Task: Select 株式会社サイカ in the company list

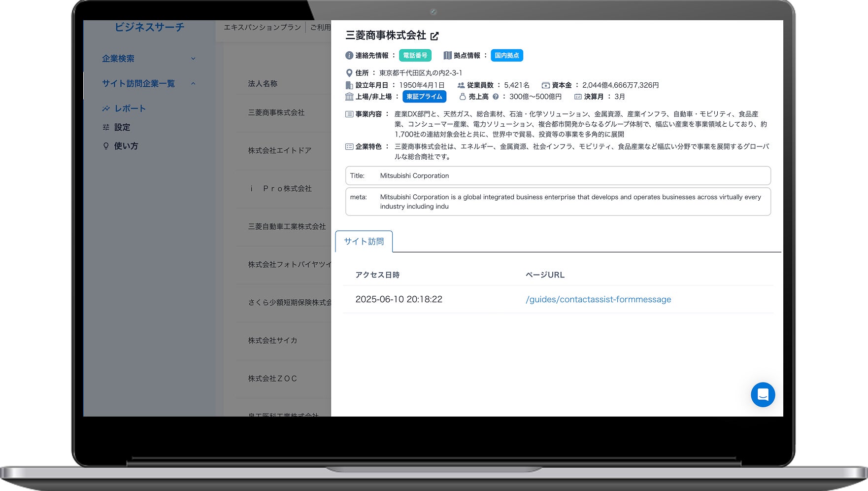Action: click(273, 341)
